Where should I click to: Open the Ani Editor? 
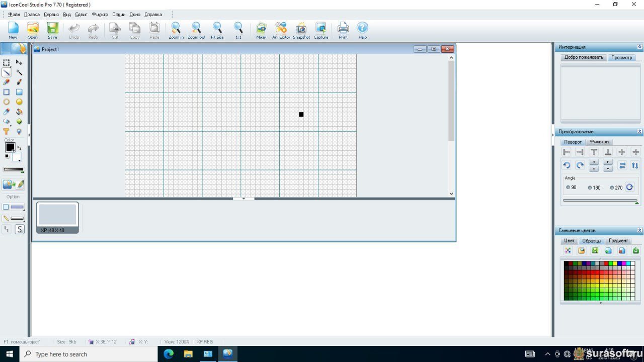pyautogui.click(x=281, y=30)
